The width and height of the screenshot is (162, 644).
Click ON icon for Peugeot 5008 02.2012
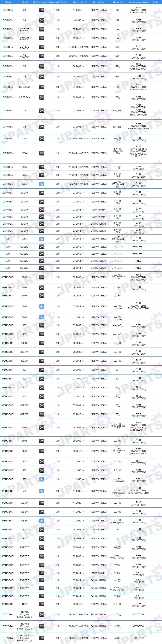(x=41, y=451)
